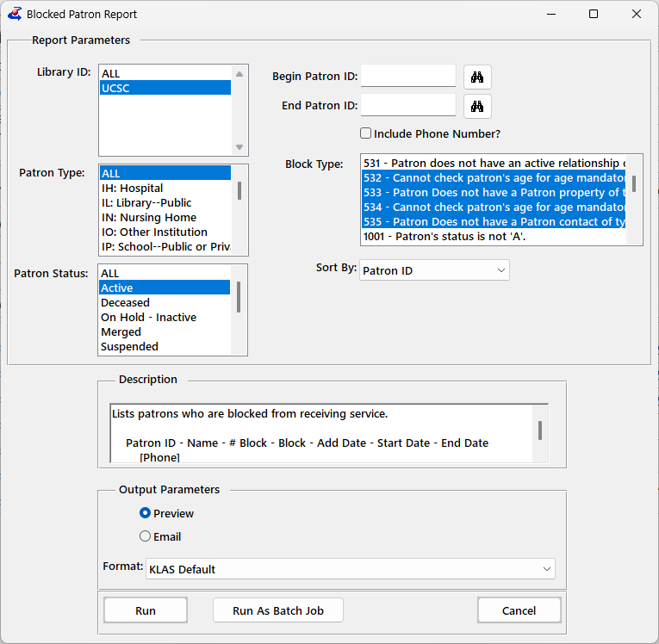Close the Blocked Patron Report window
Screen dimensions: 659x644
tap(637, 15)
